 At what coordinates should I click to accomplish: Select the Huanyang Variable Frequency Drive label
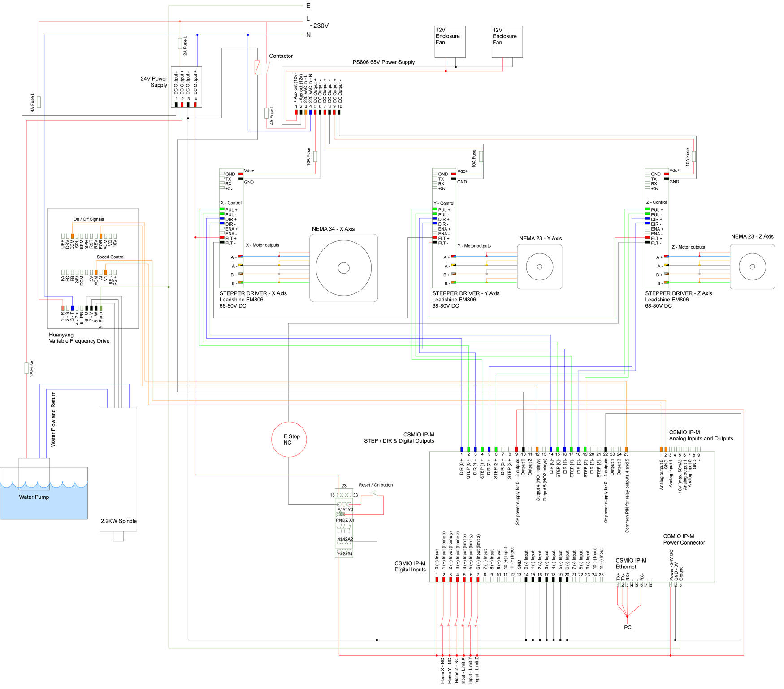click(x=79, y=338)
